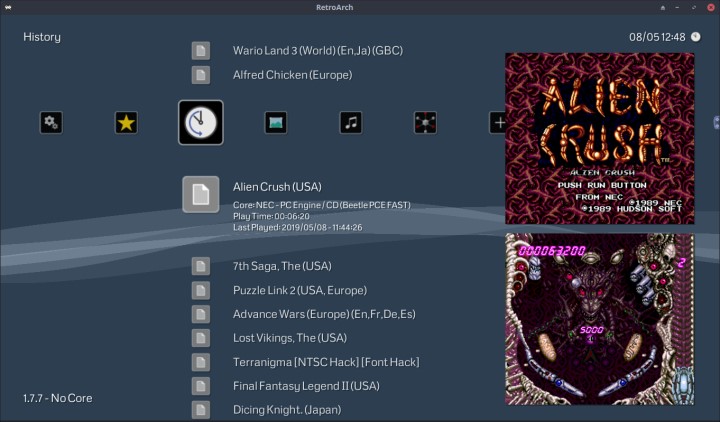Click the RetroArch title bar text
This screenshot has width=720, height=422.
click(334, 7)
